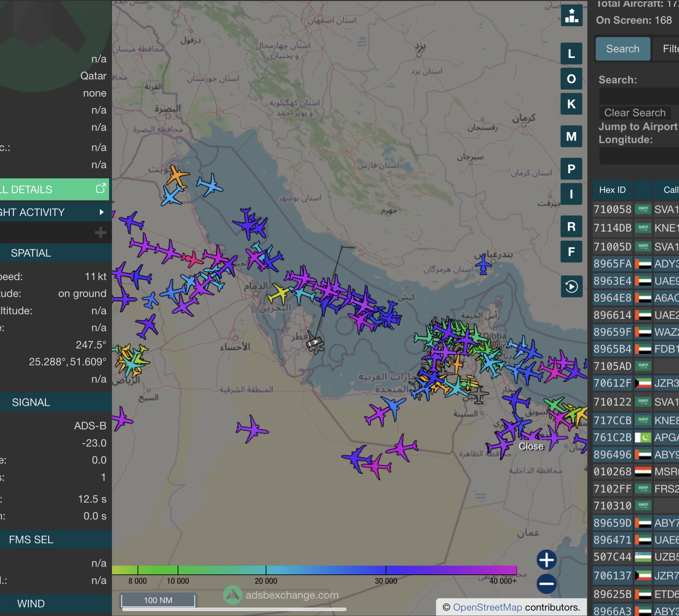Screen dimensions: 679x616
Task: Toggle the F map button
Action: pyautogui.click(x=571, y=252)
